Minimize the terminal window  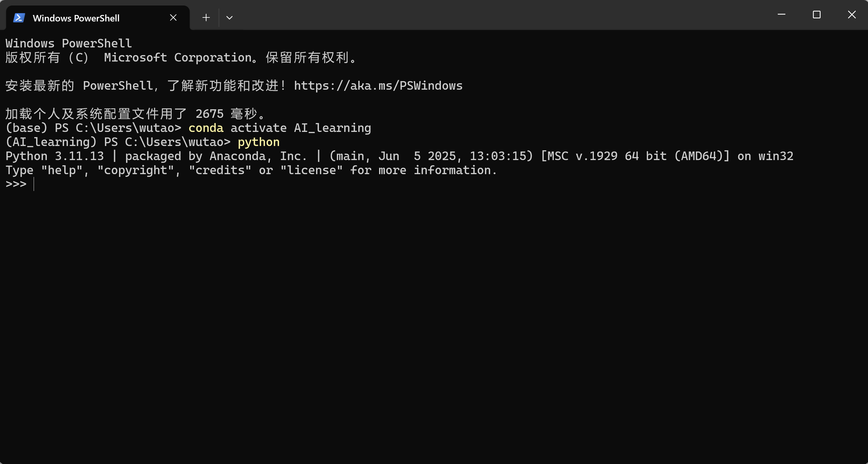pos(781,15)
